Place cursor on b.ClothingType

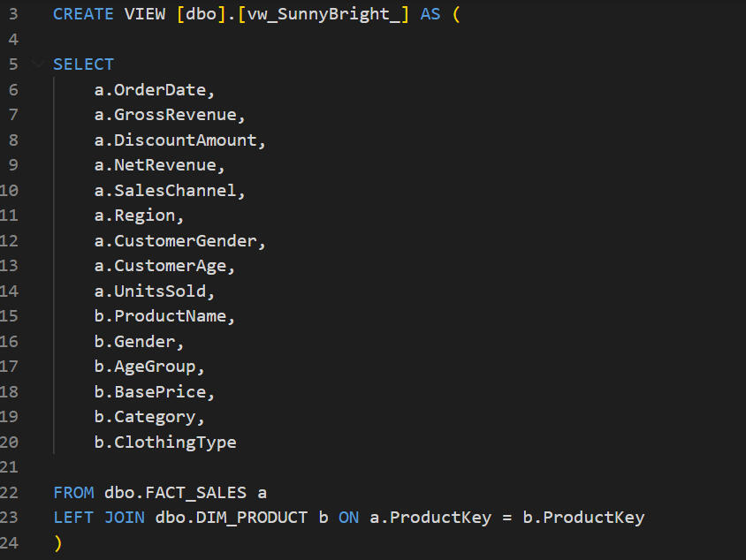click(165, 443)
